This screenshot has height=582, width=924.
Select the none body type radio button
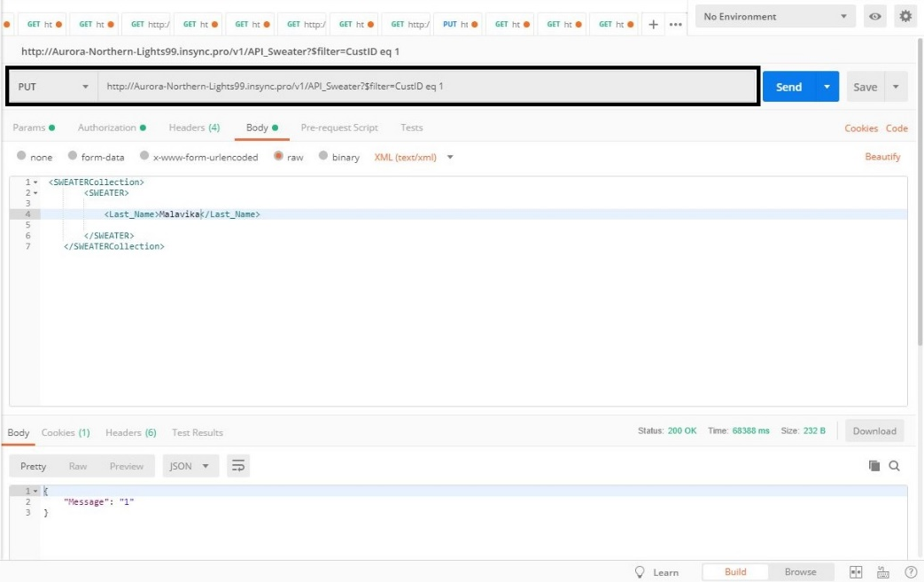21,157
